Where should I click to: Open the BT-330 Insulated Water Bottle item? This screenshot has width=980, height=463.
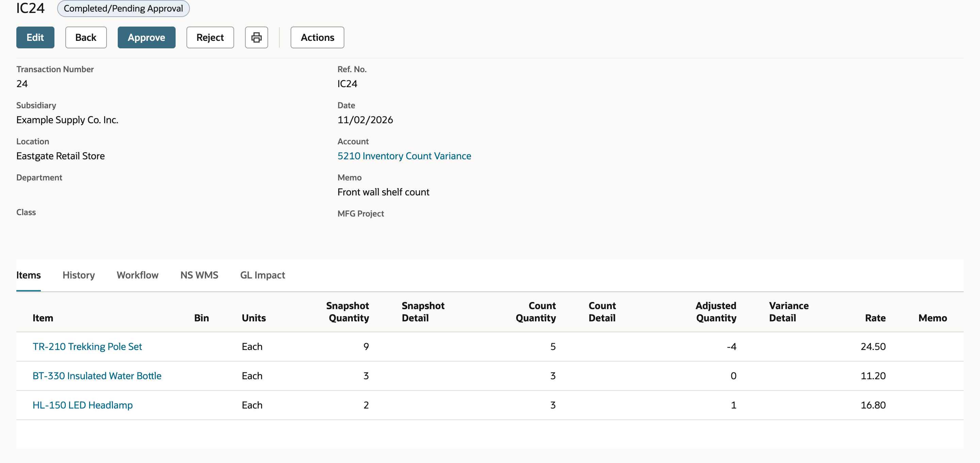[x=97, y=376]
